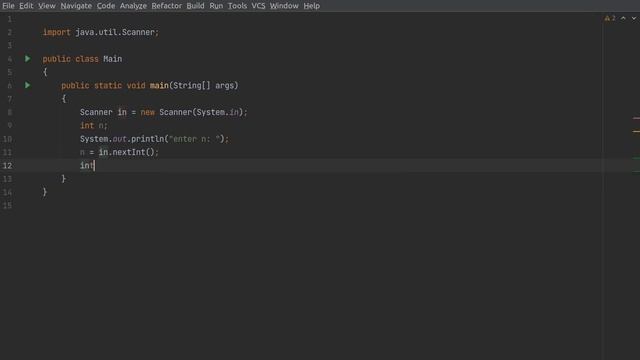Screen dimensions: 640x360
Task: Click 'new' keyword on line 8
Action: [148, 112]
